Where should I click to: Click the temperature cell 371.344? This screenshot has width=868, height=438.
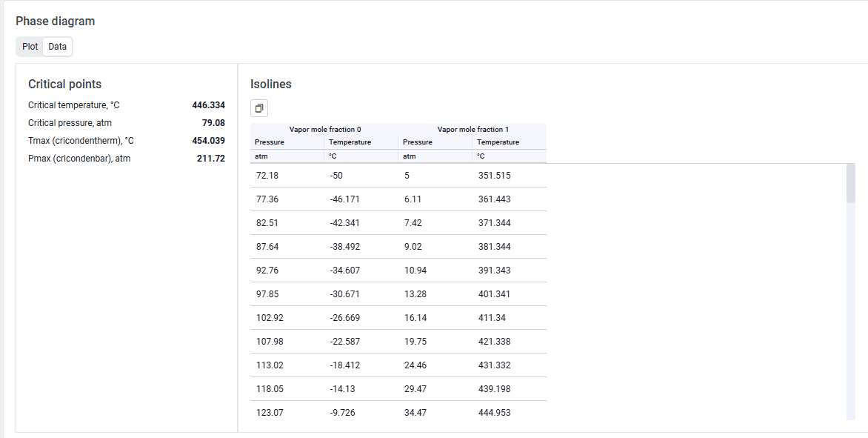point(510,223)
